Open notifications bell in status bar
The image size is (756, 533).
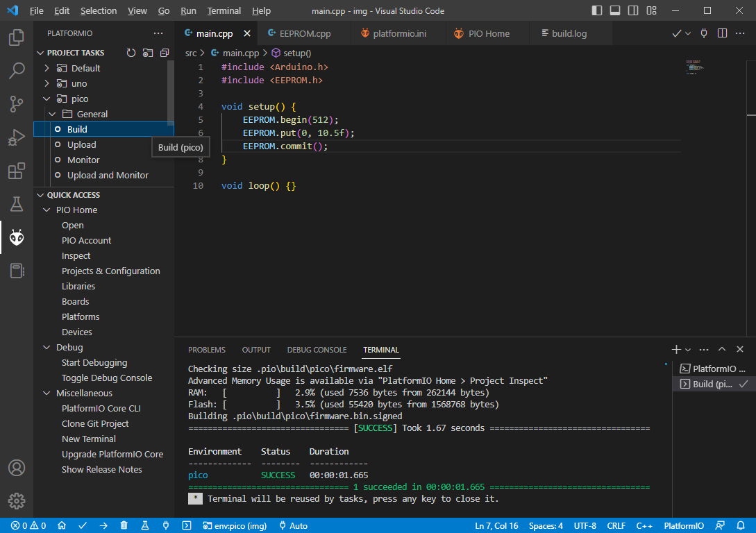[741, 526]
